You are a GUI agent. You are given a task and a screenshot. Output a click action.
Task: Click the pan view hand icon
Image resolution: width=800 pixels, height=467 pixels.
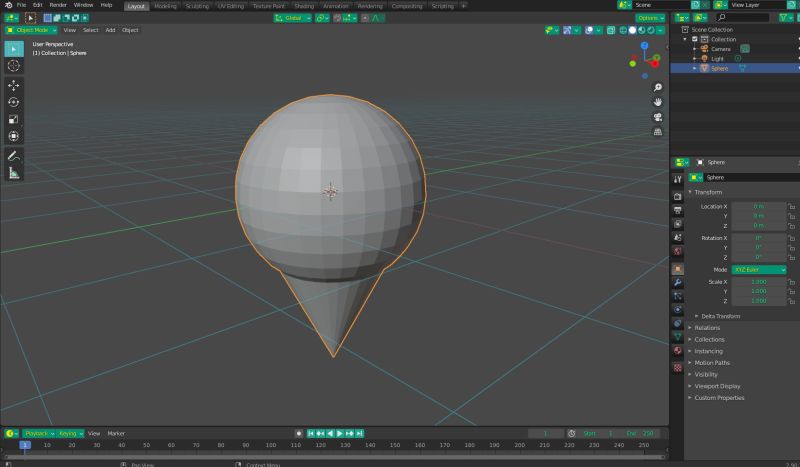pyautogui.click(x=658, y=102)
